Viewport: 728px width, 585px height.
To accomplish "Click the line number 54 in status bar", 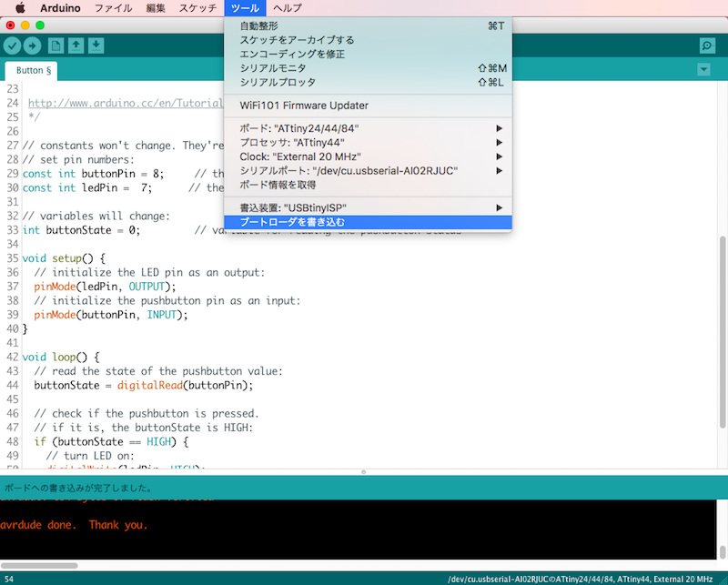I will pyautogui.click(x=9, y=580).
